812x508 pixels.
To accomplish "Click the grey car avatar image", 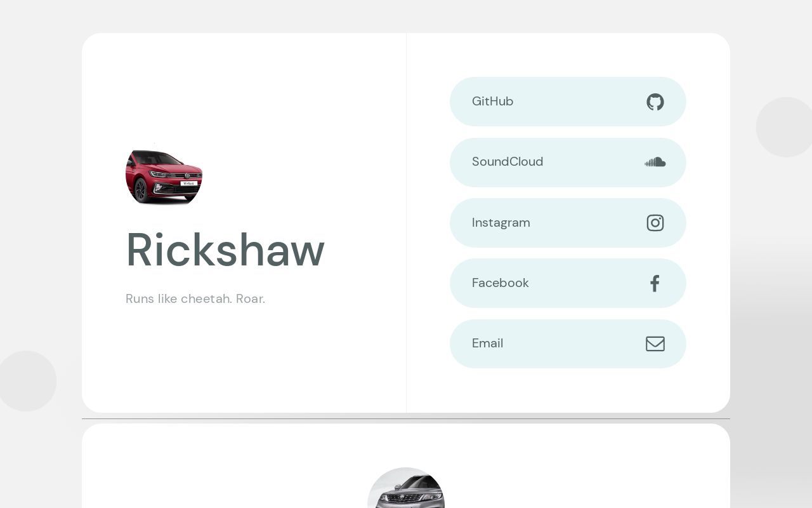I will tap(406, 488).
